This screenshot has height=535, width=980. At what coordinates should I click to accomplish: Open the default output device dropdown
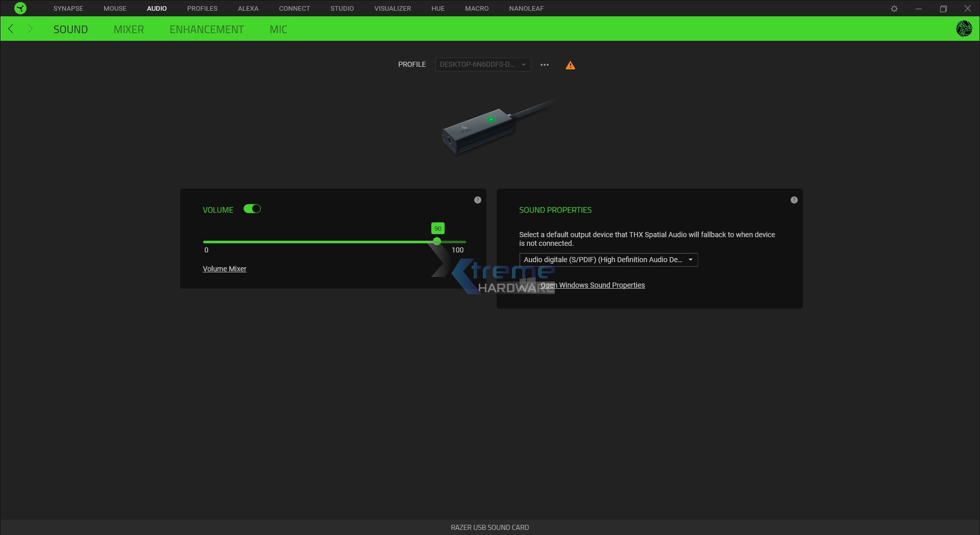(608, 260)
